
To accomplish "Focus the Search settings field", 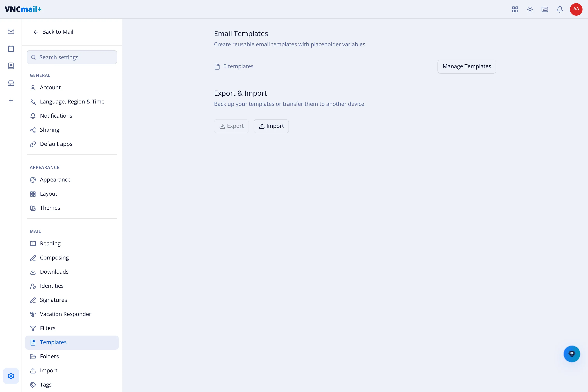I will (72, 57).
